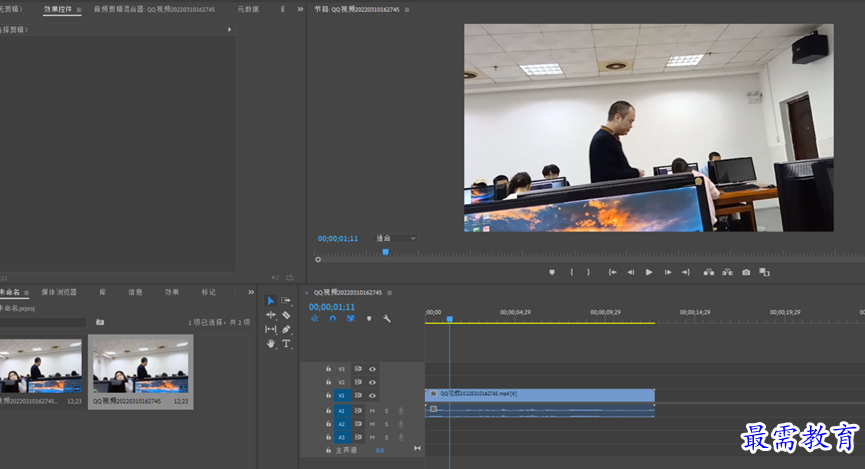Open the comparison view button
The image size is (865, 469).
[x=764, y=272]
